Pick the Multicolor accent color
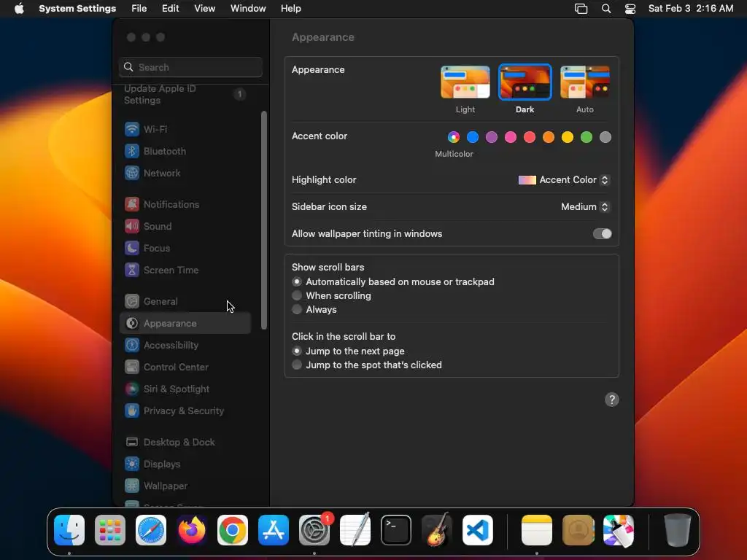747x560 pixels. click(454, 137)
